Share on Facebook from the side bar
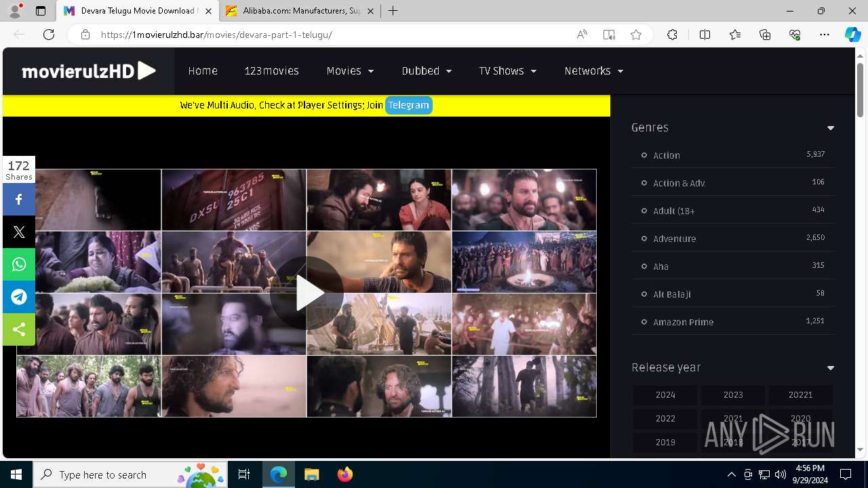 [x=19, y=199]
